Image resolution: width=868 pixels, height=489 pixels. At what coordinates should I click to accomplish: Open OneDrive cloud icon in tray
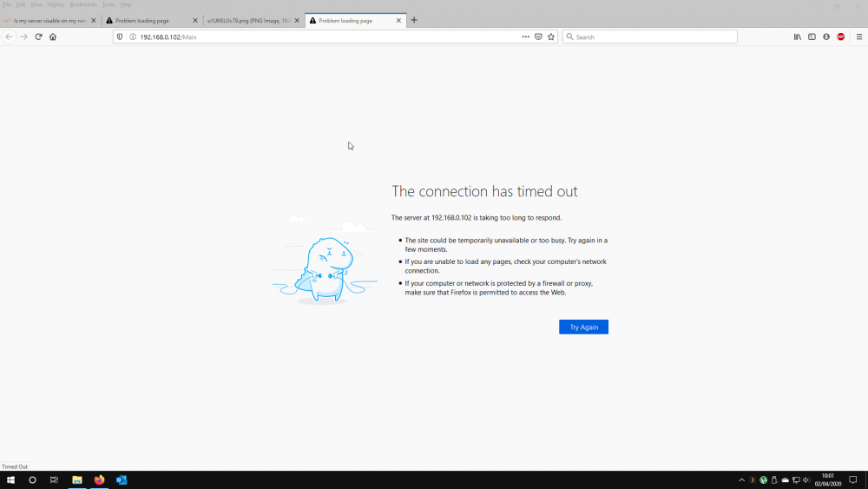pyautogui.click(x=785, y=480)
